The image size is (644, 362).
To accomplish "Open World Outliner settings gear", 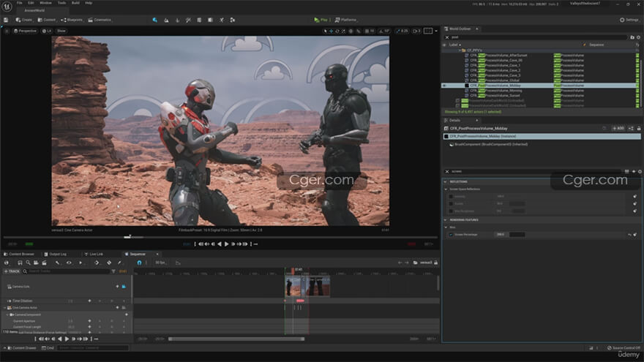I will coord(639,37).
